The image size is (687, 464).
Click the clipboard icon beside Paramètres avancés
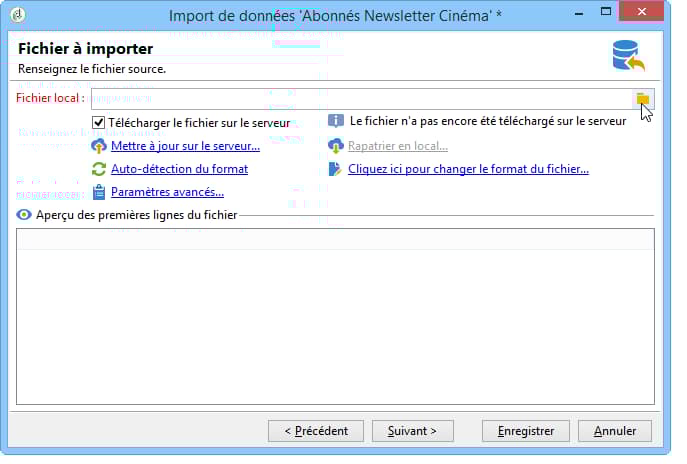(x=99, y=192)
